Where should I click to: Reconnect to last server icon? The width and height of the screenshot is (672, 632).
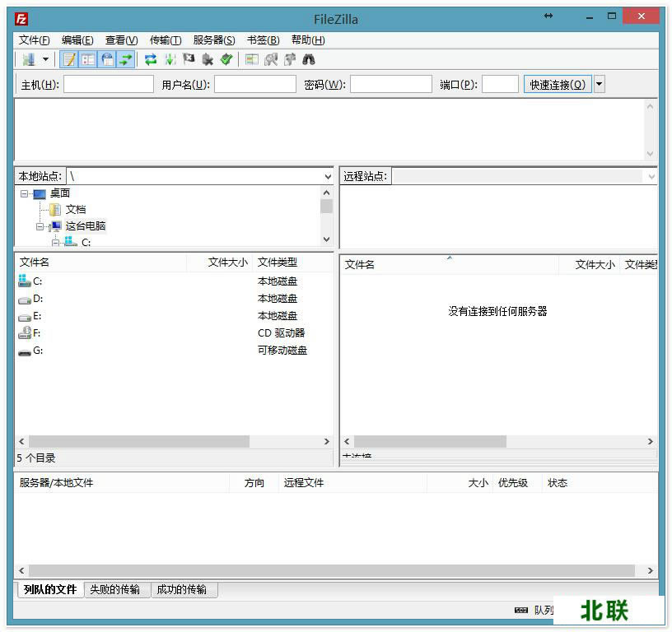coord(226,59)
